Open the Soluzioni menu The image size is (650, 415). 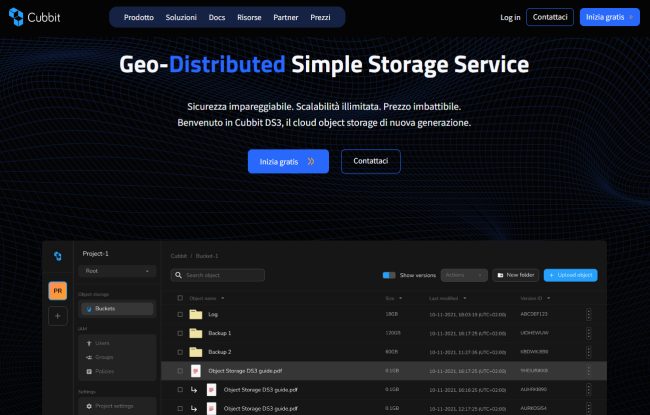point(181,17)
